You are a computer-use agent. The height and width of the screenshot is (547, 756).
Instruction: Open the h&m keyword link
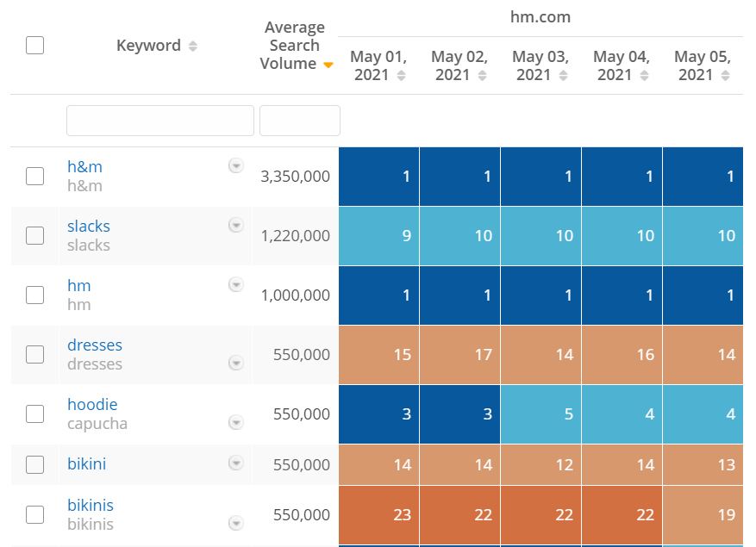click(84, 167)
